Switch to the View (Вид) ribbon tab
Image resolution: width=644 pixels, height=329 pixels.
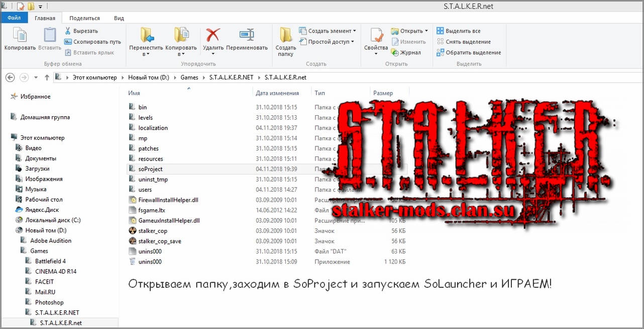119,18
